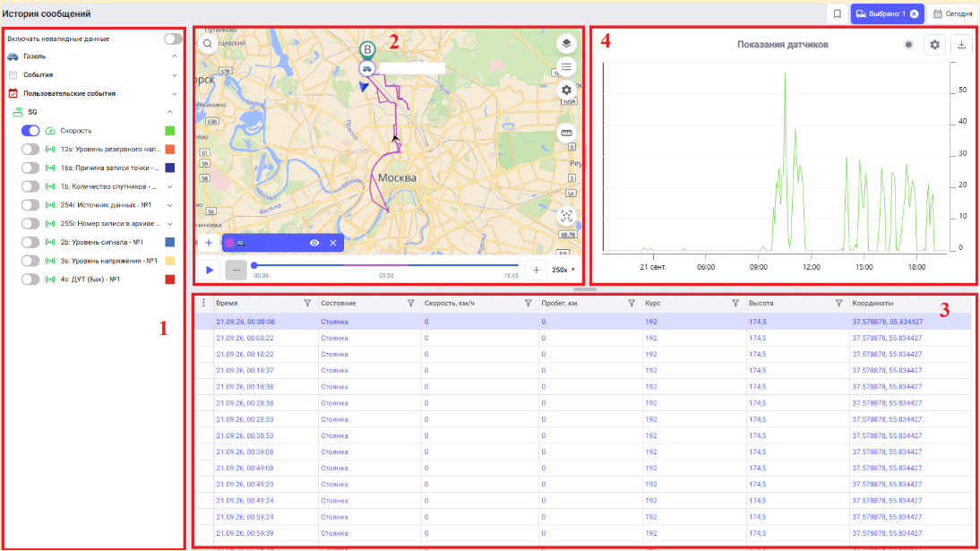The image size is (980, 551).
Task: Expand 254i Источник данных chevron
Action: [170, 205]
